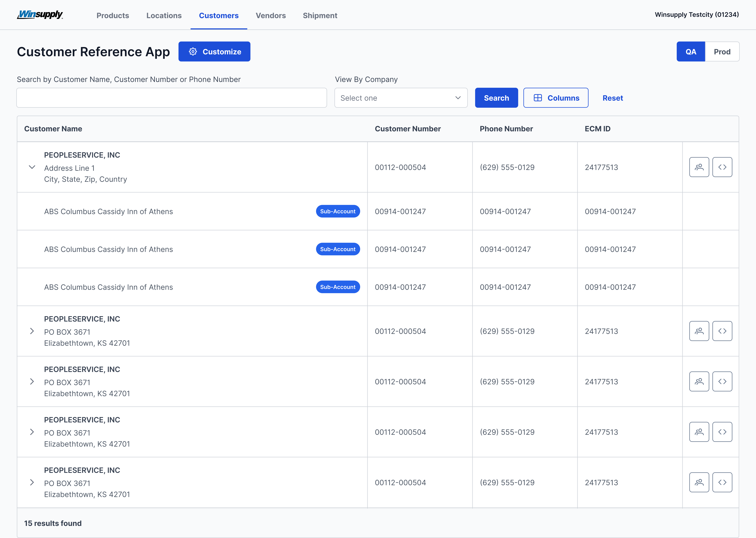
Task: Click the Winsupply logo
Action: point(40,15)
